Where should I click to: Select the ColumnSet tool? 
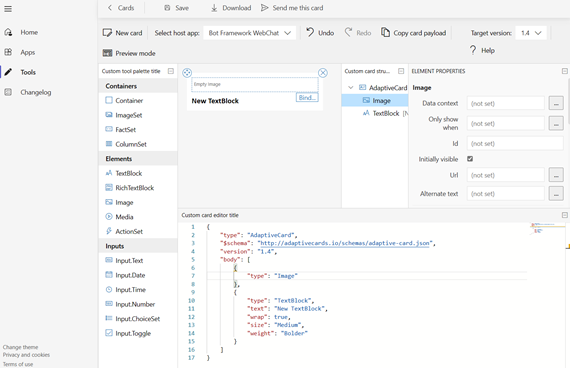[x=126, y=144]
